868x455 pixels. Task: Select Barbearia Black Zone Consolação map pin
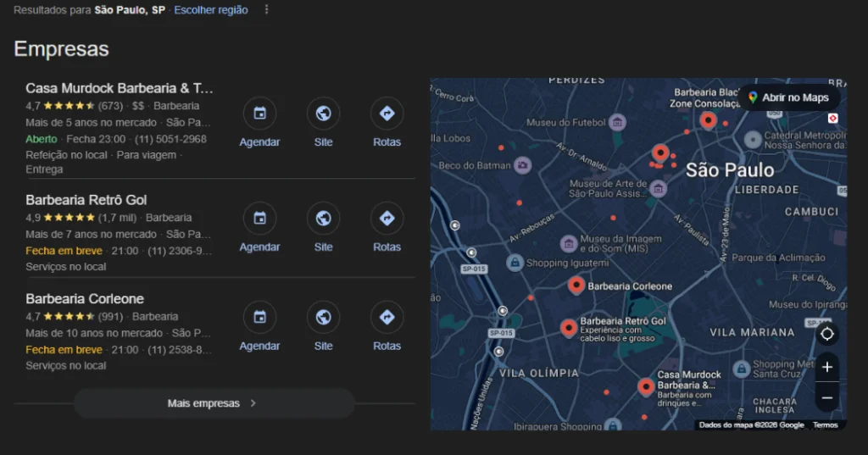coord(708,119)
